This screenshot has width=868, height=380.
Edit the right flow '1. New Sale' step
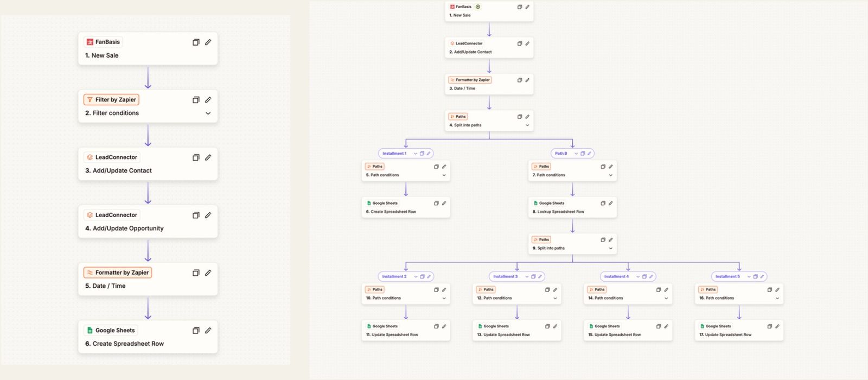coord(527,7)
